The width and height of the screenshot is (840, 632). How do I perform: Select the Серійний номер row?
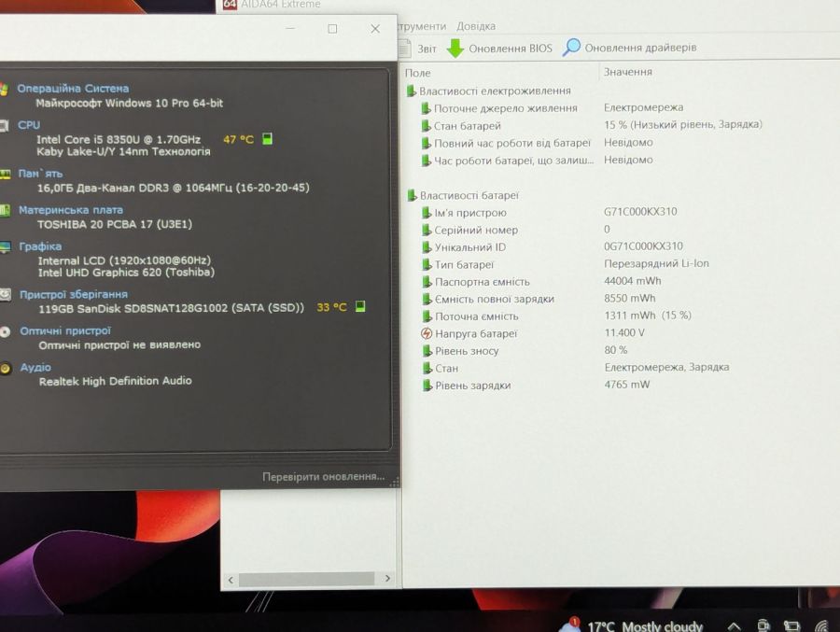(x=469, y=230)
